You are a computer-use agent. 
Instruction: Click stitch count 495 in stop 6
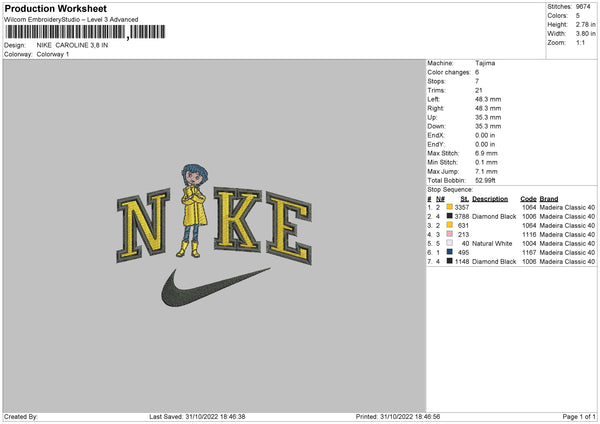click(x=463, y=253)
